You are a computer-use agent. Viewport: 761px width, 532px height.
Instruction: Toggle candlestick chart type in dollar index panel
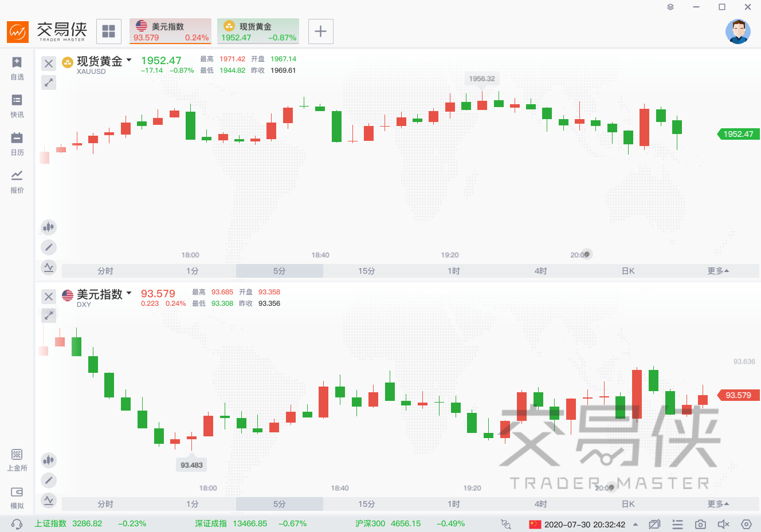click(x=49, y=460)
